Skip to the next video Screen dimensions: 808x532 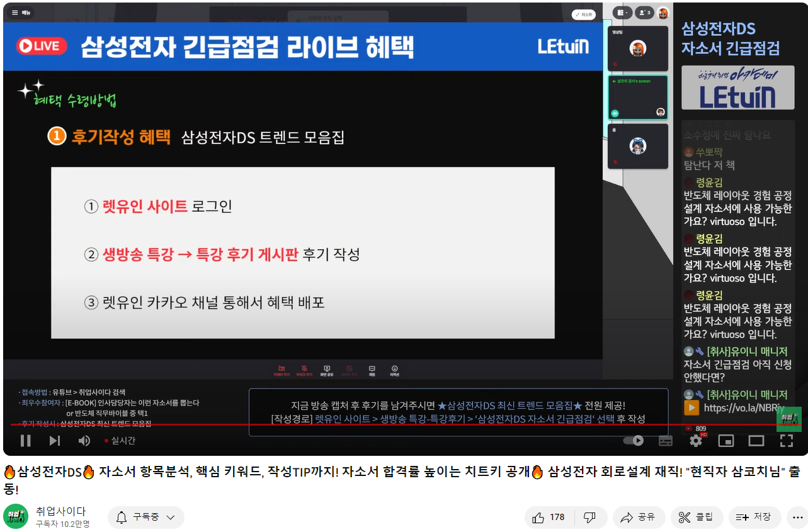click(x=55, y=441)
